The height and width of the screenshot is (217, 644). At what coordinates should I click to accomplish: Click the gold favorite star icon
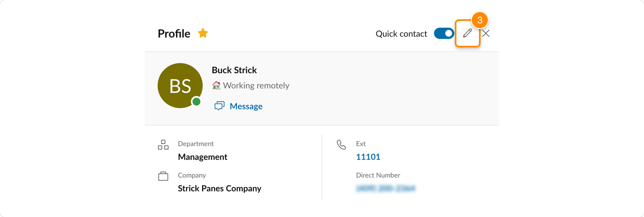[x=203, y=33]
